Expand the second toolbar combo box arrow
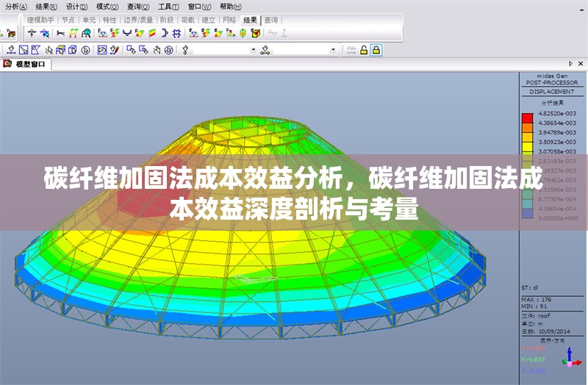 pyautogui.click(x=333, y=50)
